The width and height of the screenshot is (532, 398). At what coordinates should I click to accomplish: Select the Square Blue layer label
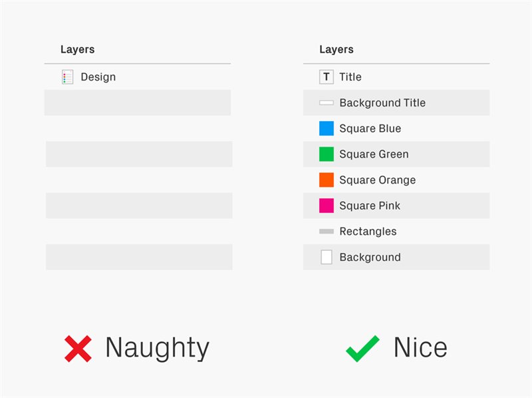click(x=370, y=128)
